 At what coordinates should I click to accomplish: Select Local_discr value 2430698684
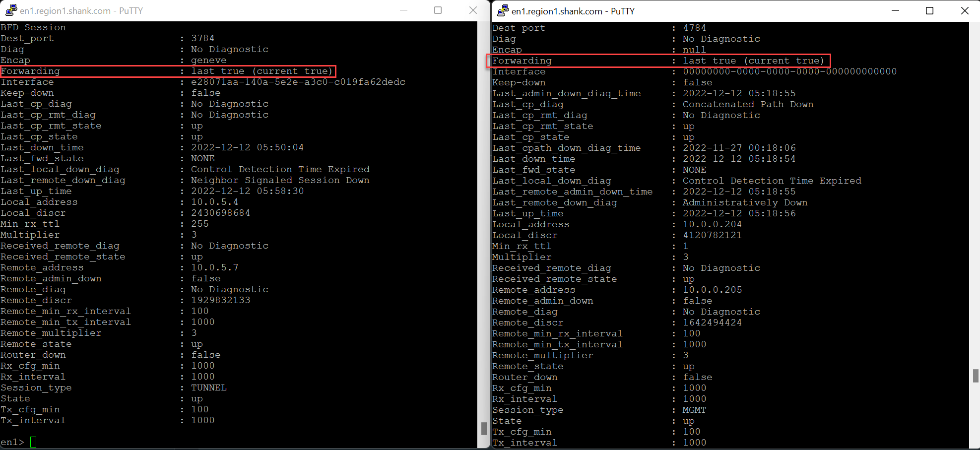pos(221,213)
